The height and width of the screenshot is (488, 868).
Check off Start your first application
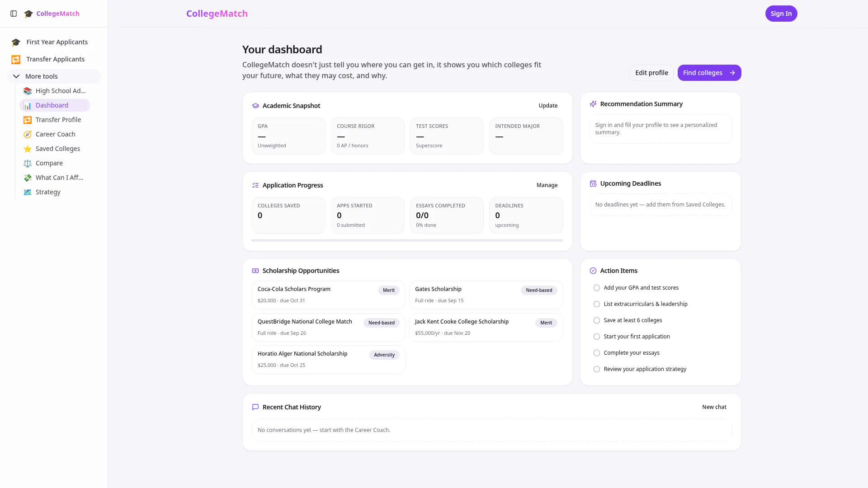pyautogui.click(x=597, y=337)
